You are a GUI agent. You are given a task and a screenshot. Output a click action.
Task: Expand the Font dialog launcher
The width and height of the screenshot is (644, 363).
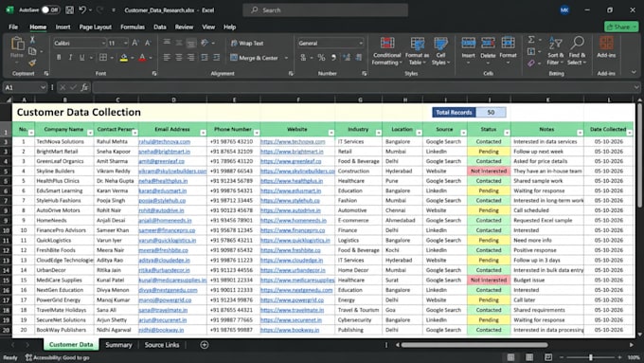click(154, 74)
